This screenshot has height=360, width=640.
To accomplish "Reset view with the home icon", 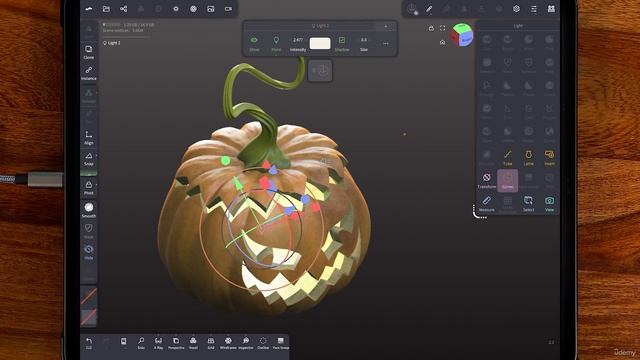I will tap(442, 42).
